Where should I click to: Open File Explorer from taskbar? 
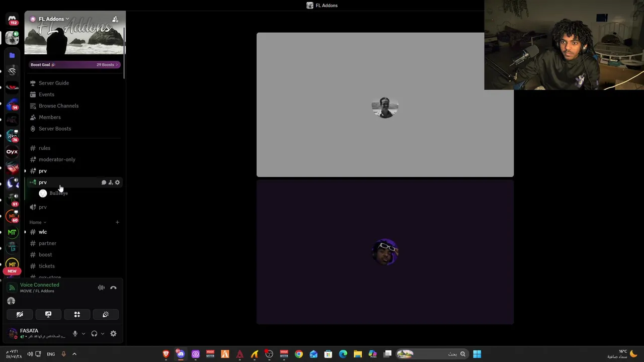point(358,354)
